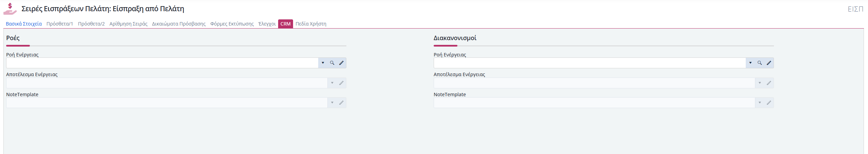Click the edit pencil in Ροές Ροή Ενέργειας
868x154 pixels.
point(341,63)
